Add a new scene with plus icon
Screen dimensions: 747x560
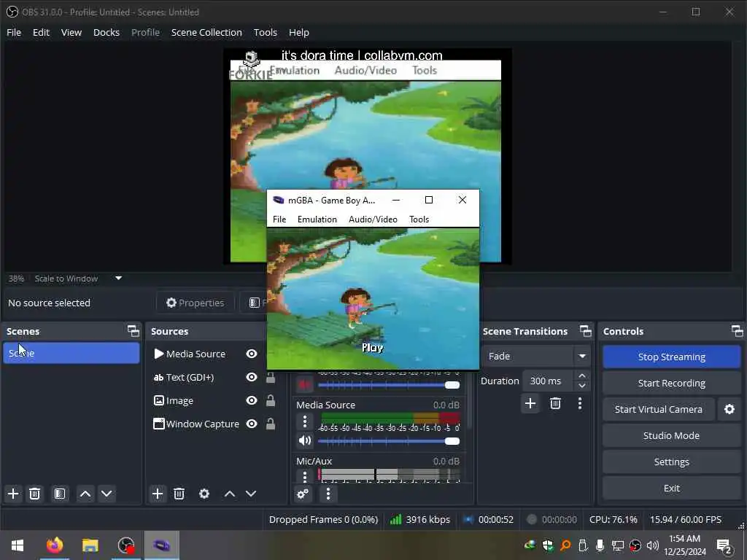point(13,494)
